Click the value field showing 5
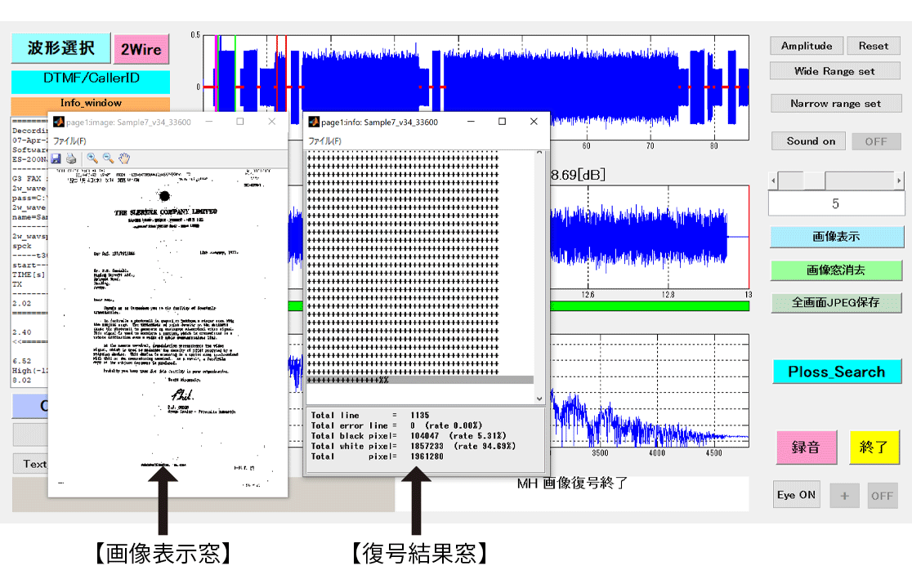The image size is (912, 588). pos(836,204)
